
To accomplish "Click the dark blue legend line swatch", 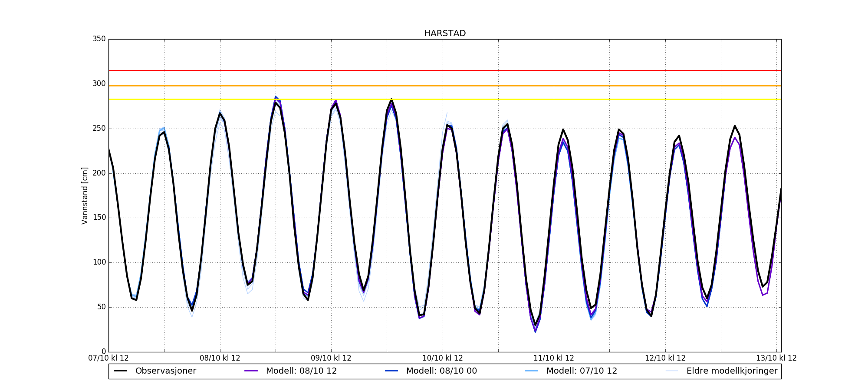I will [391, 371].
